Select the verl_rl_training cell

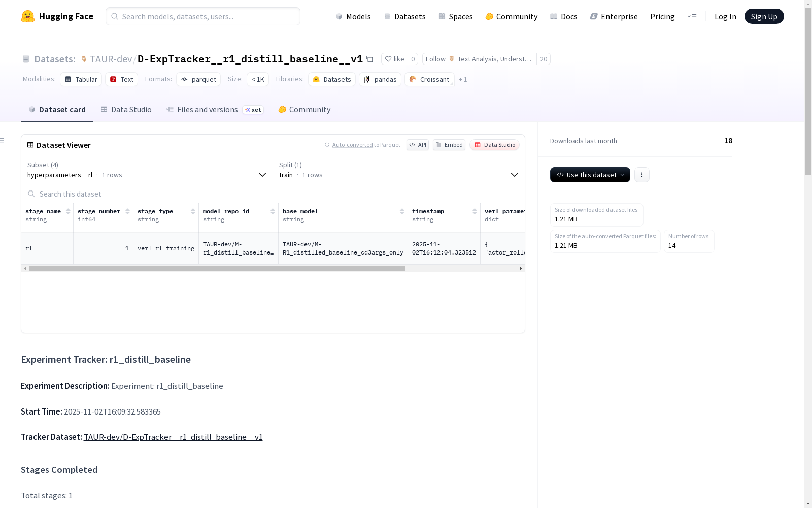point(166,248)
